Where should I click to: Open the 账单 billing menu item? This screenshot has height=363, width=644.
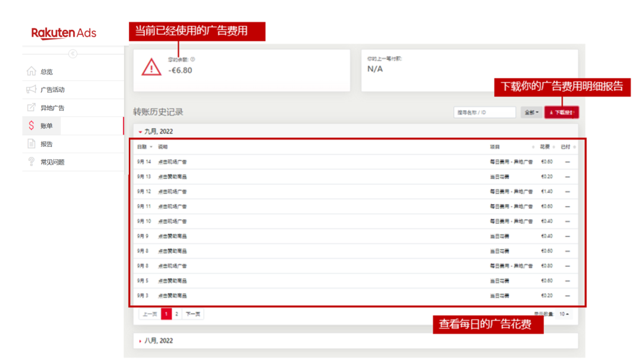(x=73, y=126)
